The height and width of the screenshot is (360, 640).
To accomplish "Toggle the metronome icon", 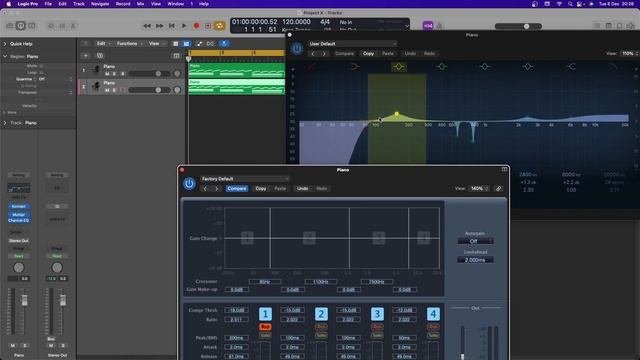I will point(440,26).
